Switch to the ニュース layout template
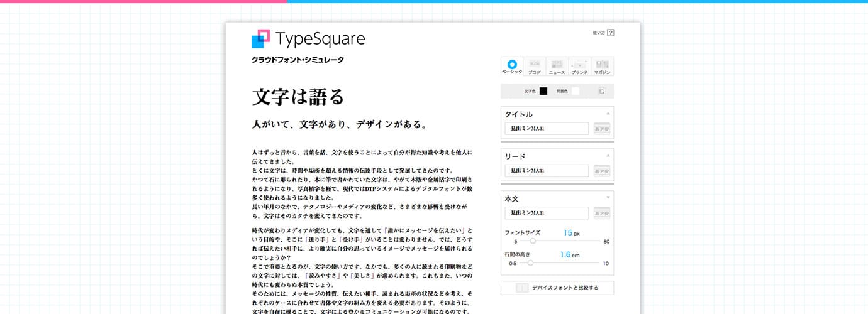This screenshot has height=314, width=868. pos(557,66)
